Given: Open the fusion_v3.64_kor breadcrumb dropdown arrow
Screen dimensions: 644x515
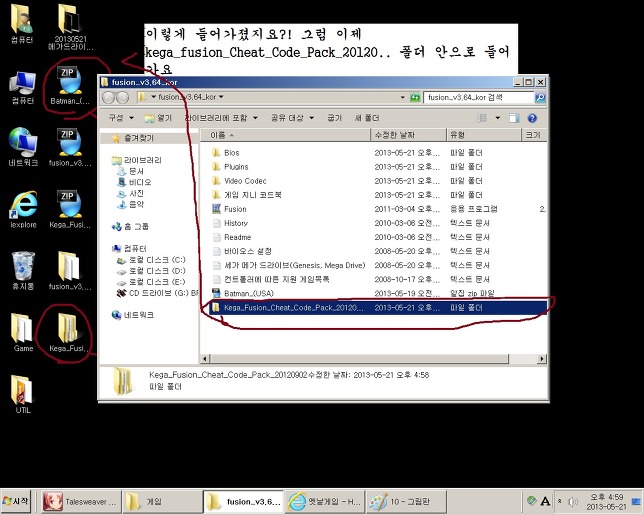Looking at the screenshot, I should pyautogui.click(x=221, y=97).
